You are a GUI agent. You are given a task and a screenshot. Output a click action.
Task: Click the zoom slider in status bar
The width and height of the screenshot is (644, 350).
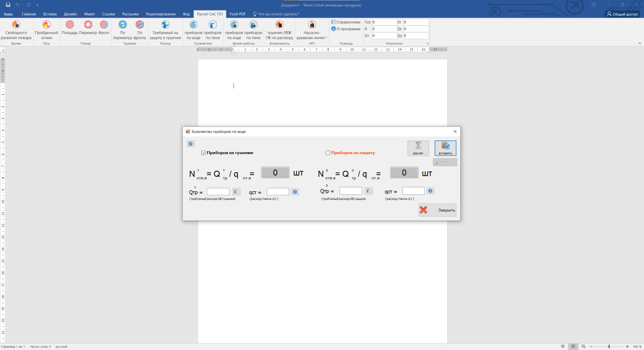(609, 346)
